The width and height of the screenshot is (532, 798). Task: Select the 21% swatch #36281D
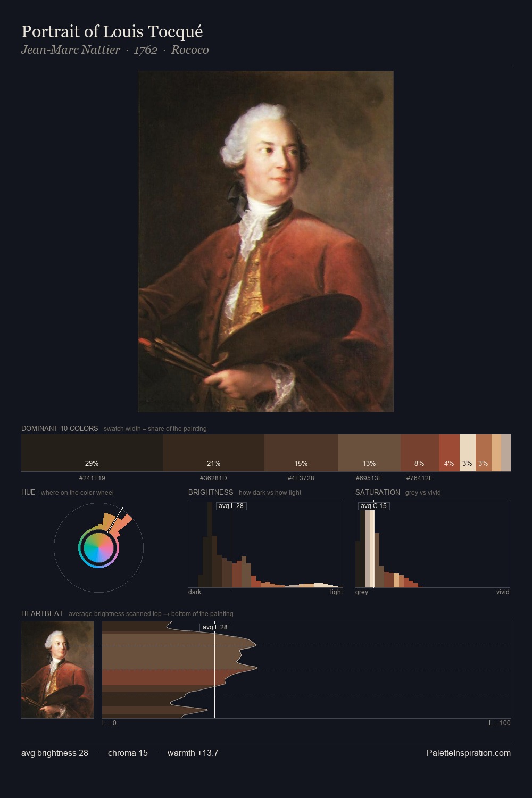point(214,453)
